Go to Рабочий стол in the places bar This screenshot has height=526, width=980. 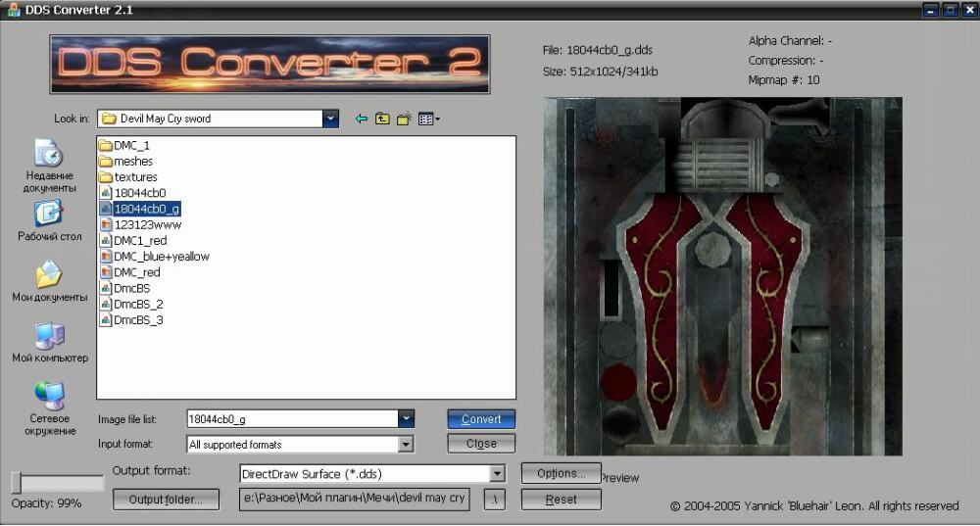[x=49, y=220]
